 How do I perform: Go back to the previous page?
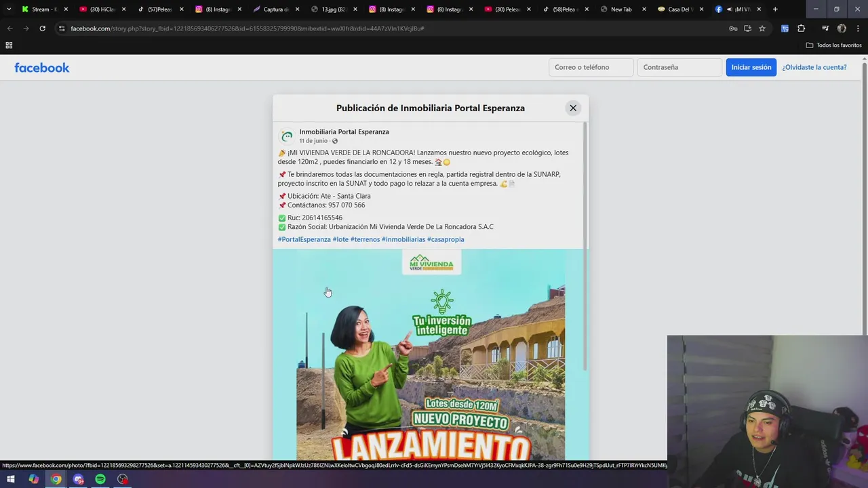click(x=9, y=28)
